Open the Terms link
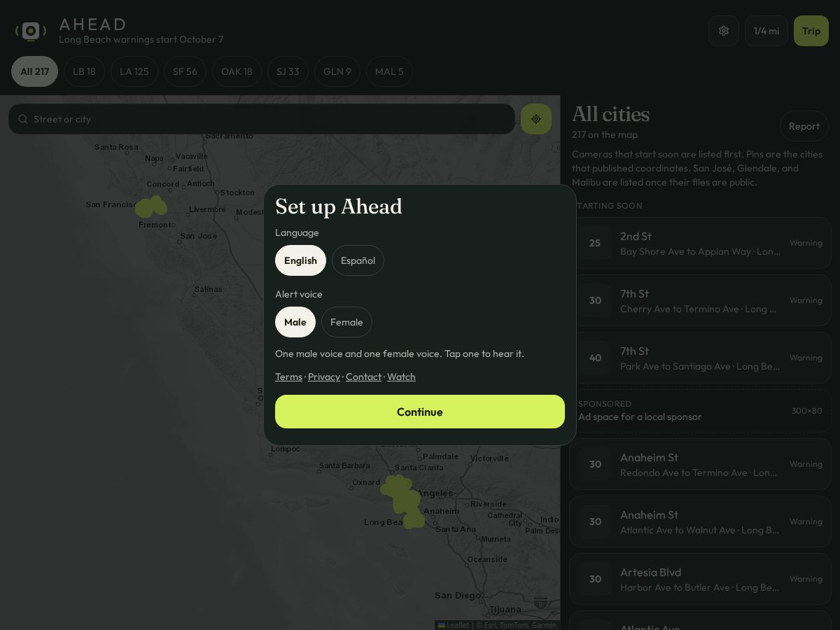The height and width of the screenshot is (630, 840). 288,377
